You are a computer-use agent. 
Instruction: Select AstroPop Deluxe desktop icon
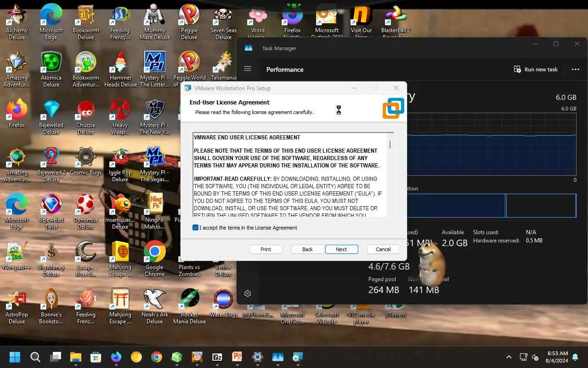(17, 306)
